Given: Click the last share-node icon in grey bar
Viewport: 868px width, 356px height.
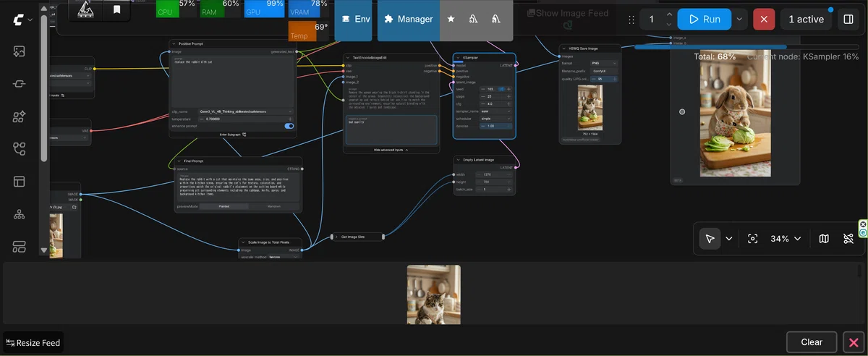Looking at the screenshot, I should point(495,19).
